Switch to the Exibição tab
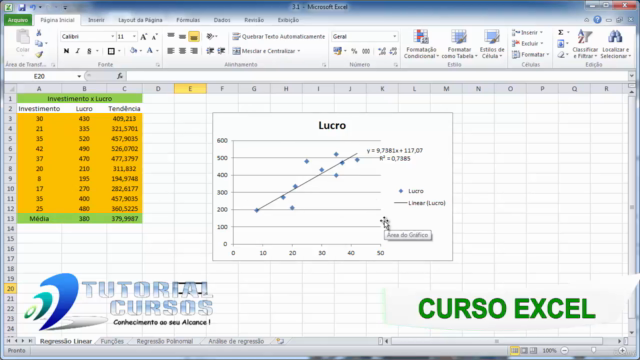Viewport: 640px width, 360px height. (288, 20)
